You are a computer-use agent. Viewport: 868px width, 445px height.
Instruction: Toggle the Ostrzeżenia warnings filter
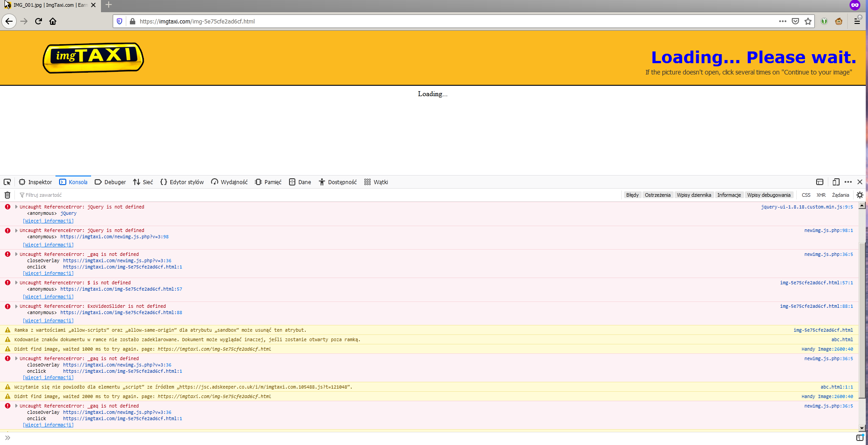(x=657, y=195)
